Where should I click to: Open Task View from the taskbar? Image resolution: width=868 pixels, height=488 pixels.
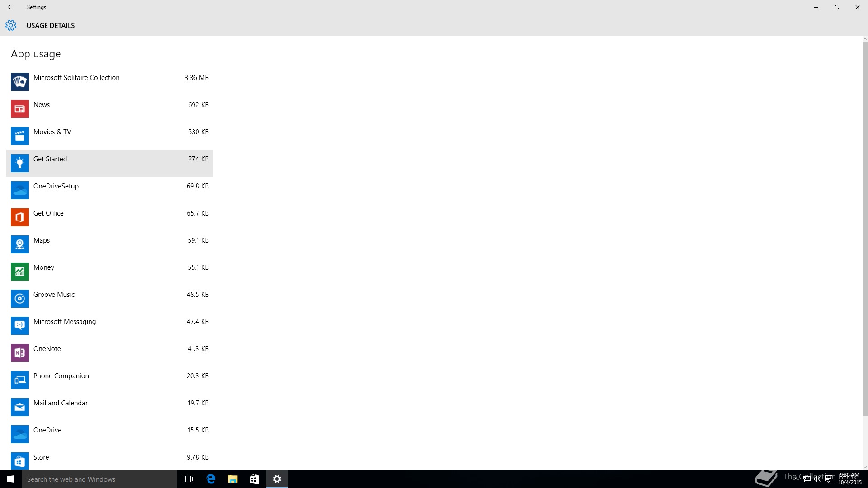click(188, 479)
